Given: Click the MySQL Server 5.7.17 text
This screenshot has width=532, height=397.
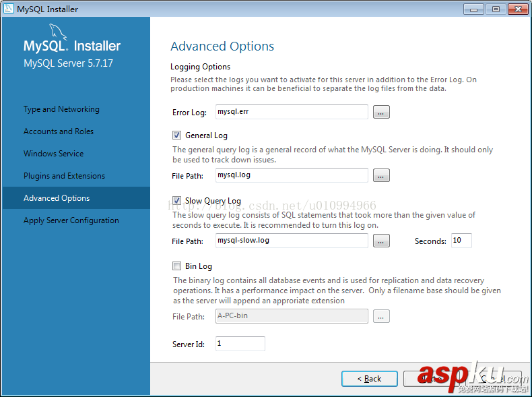Looking at the screenshot, I should coord(68,63).
